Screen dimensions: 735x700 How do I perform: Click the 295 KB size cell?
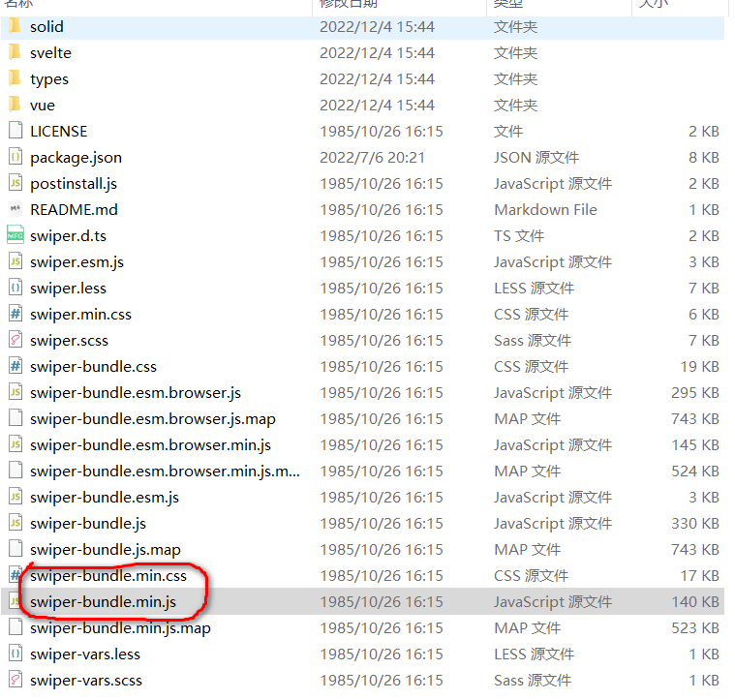pyautogui.click(x=695, y=393)
